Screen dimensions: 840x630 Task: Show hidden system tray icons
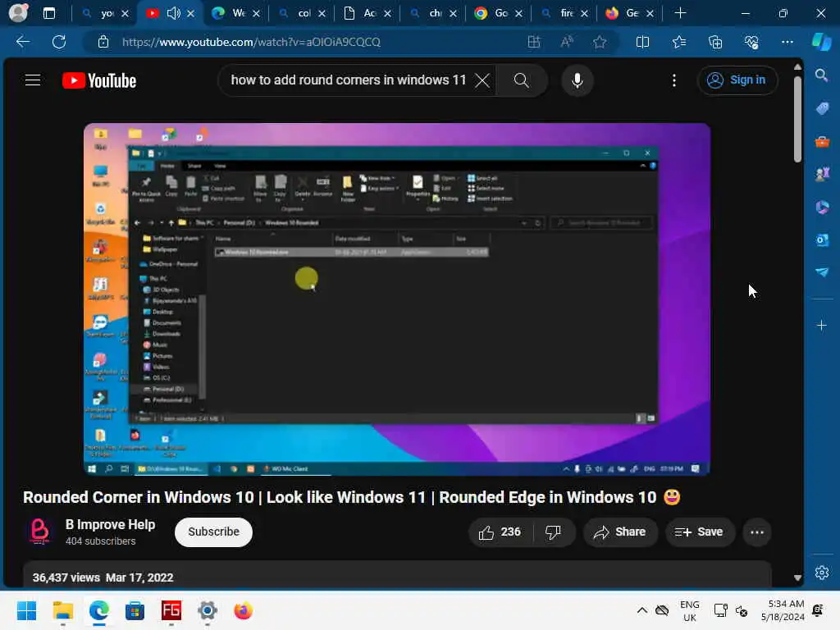pyautogui.click(x=641, y=610)
